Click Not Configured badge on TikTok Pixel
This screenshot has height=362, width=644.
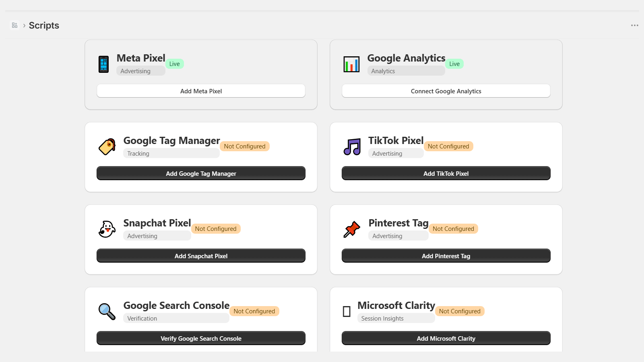[448, 146]
